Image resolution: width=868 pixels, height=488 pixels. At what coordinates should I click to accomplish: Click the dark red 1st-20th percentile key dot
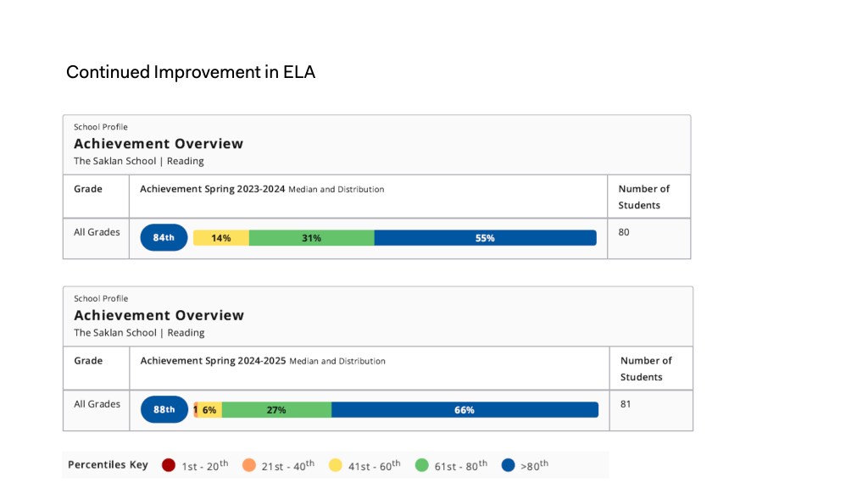pos(169,465)
